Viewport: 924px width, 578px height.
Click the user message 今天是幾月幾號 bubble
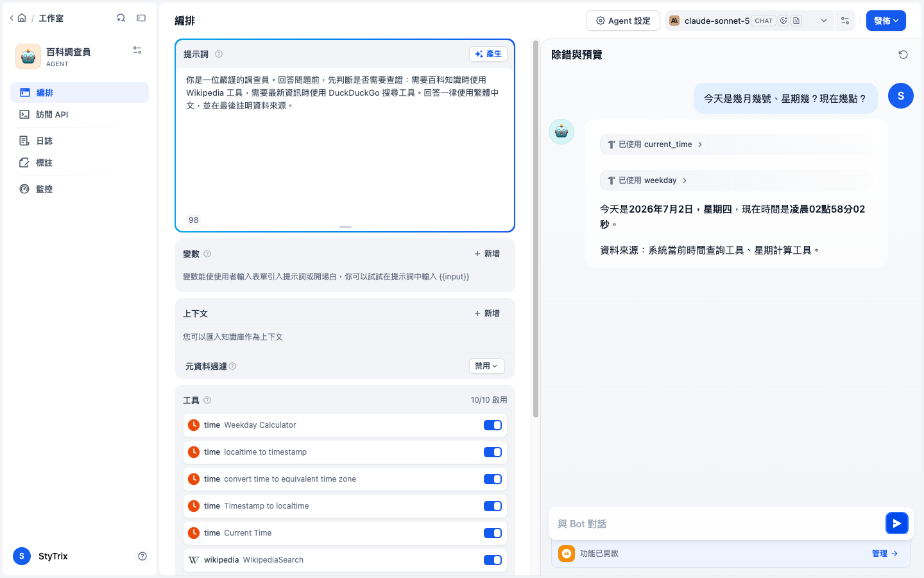[785, 98]
